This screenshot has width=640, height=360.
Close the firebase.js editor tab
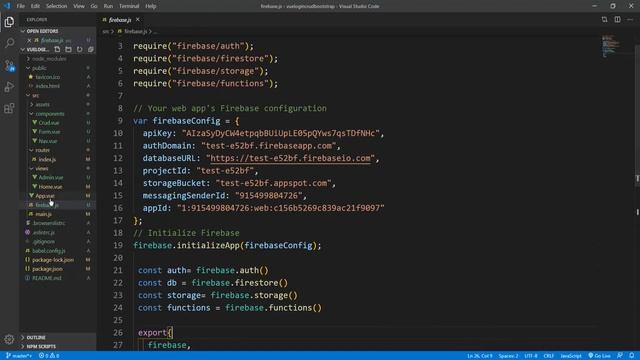pos(138,20)
